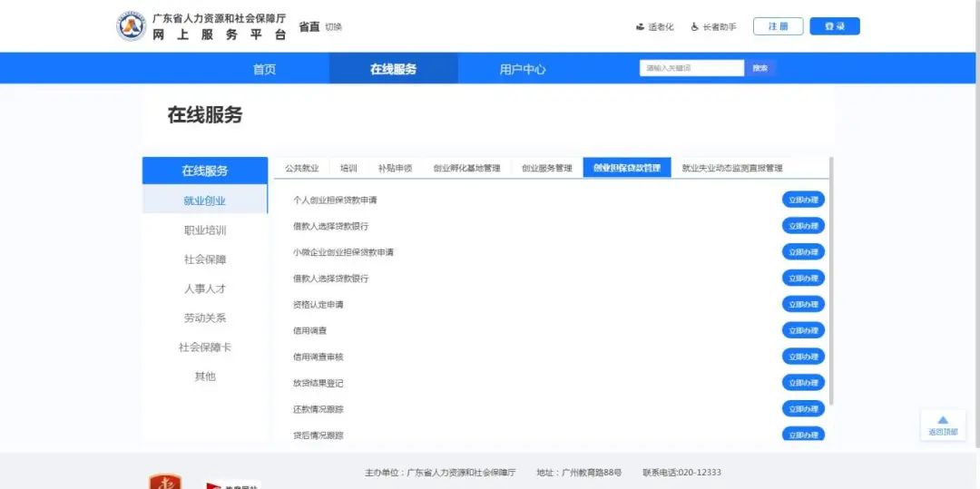Click the 长者助手 text link
980x489 pixels.
(720, 27)
